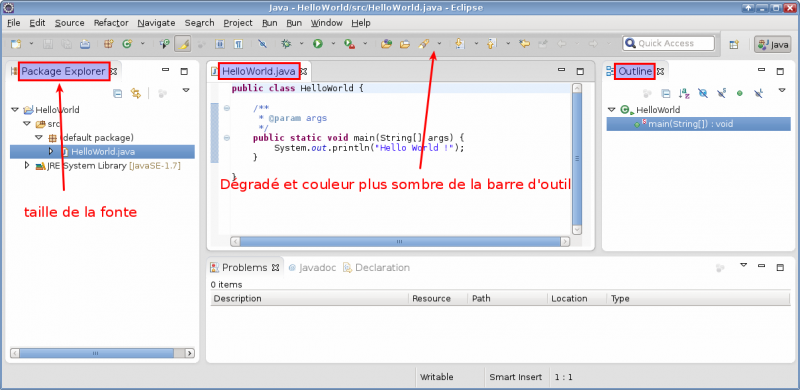800x390 pixels.
Task: Toggle Link with Editor in Package Explorer
Action: pyautogui.click(x=135, y=93)
